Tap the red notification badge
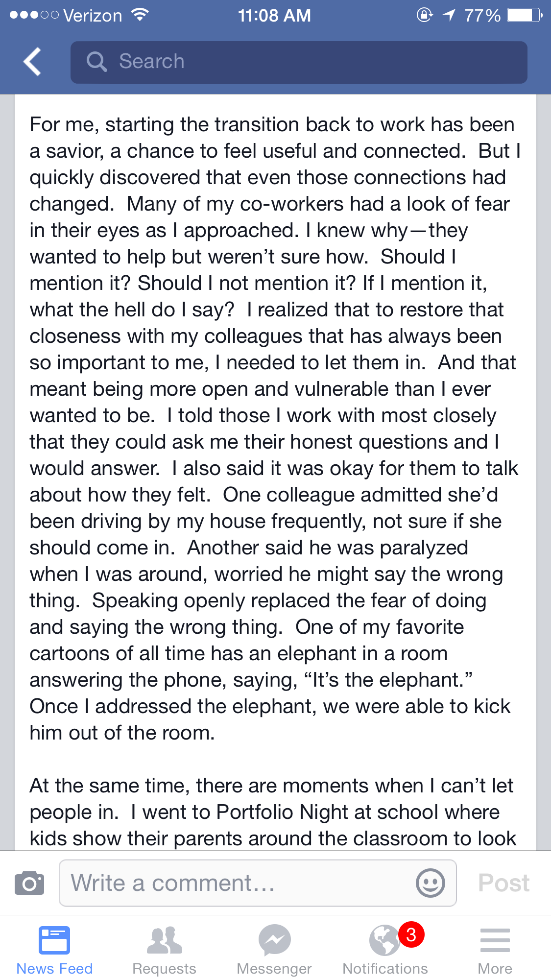 pyautogui.click(x=411, y=934)
